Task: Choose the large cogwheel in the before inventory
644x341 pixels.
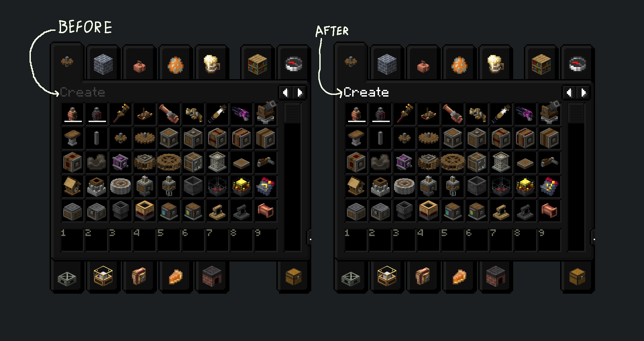Action: (x=145, y=138)
